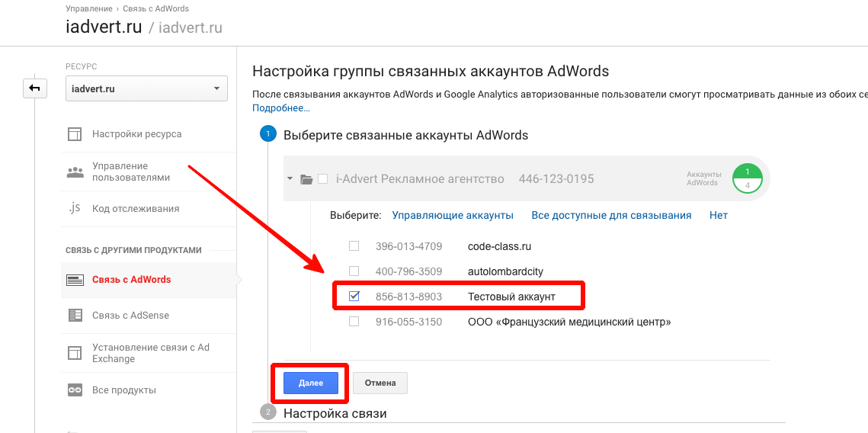868x433 pixels.
Task: Collapse the i-Advert Рекламное агентство account tree
Action: [290, 179]
